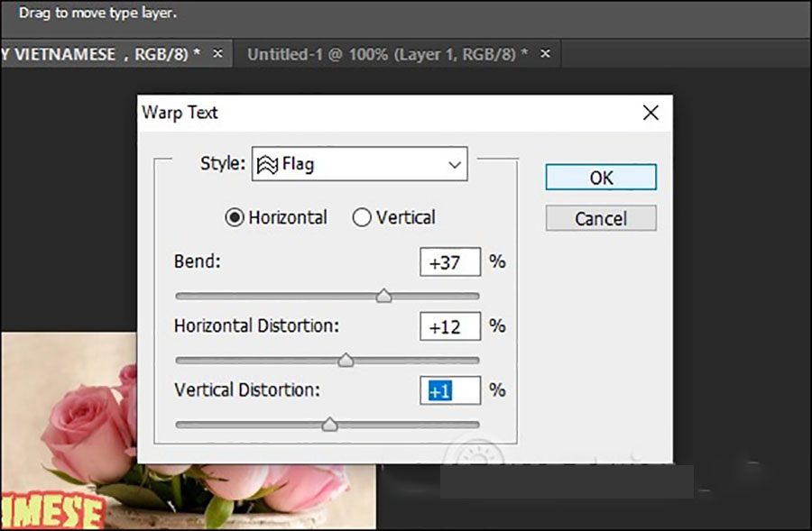Click the Flag style icon in dropdown

point(268,165)
